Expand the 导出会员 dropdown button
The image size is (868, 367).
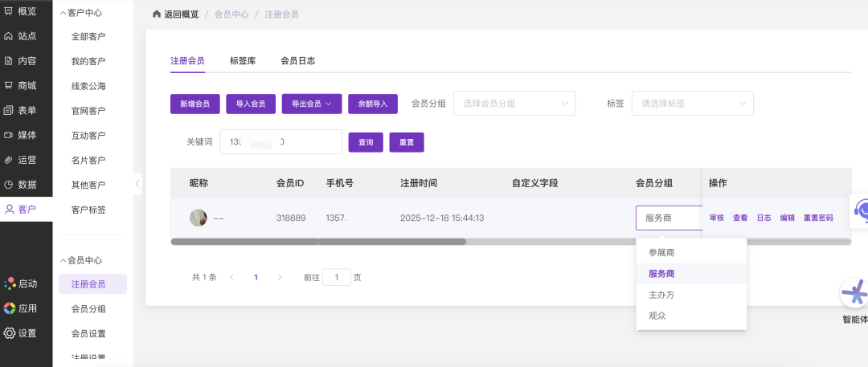[312, 104]
